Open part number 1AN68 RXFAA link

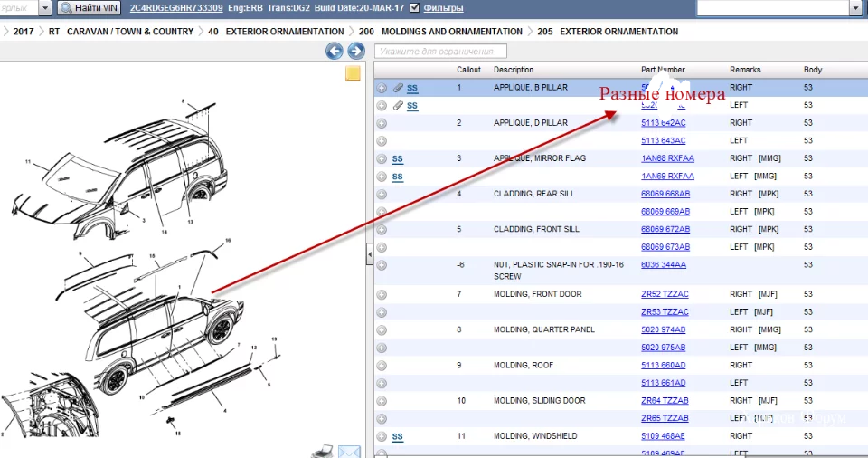(667, 158)
